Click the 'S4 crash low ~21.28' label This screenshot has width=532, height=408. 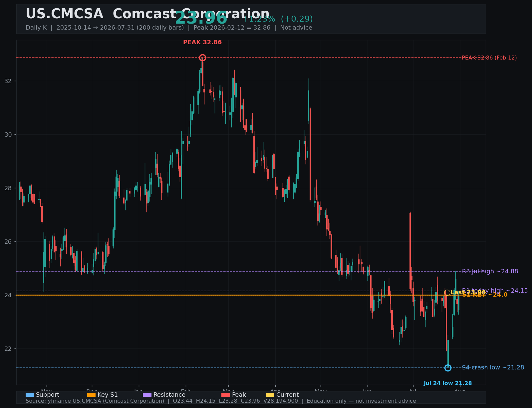[493, 367]
